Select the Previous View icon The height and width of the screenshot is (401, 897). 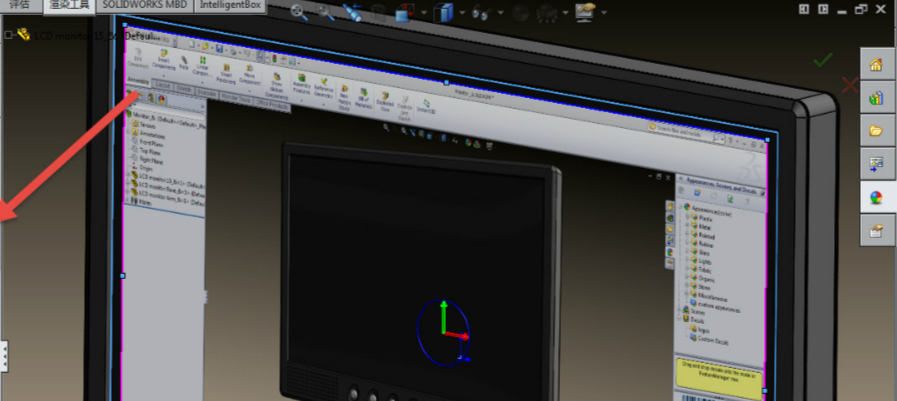[353, 13]
